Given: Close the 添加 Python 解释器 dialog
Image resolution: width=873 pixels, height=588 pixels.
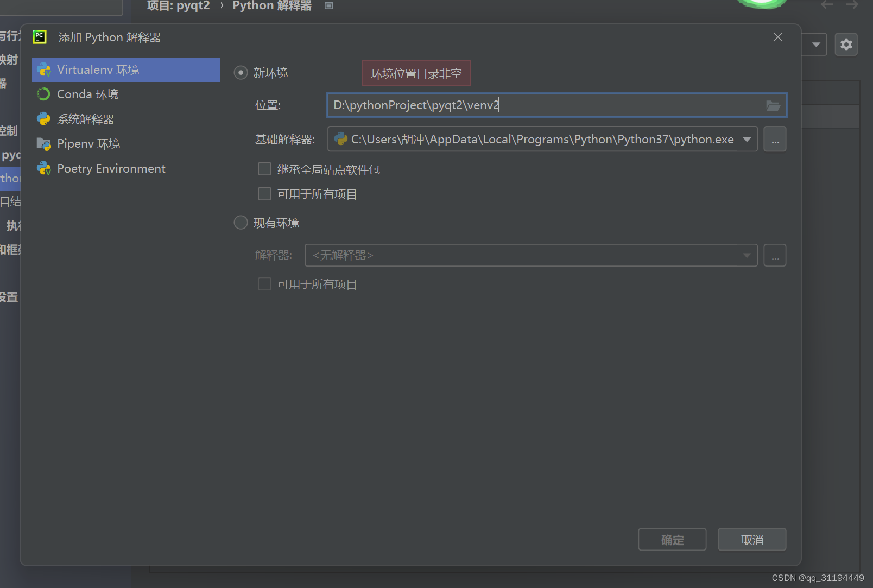Looking at the screenshot, I should 778,37.
